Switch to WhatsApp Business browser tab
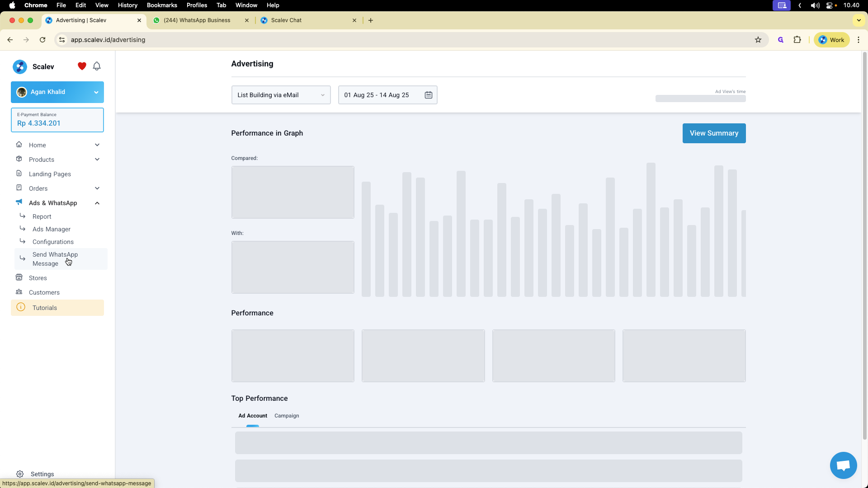868x488 pixels. tap(197, 20)
